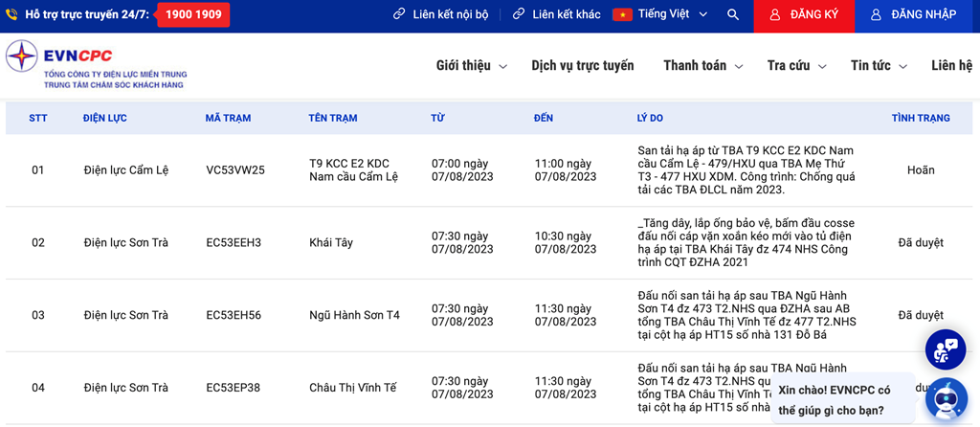Call hotline number 1900 1909

[192, 15]
